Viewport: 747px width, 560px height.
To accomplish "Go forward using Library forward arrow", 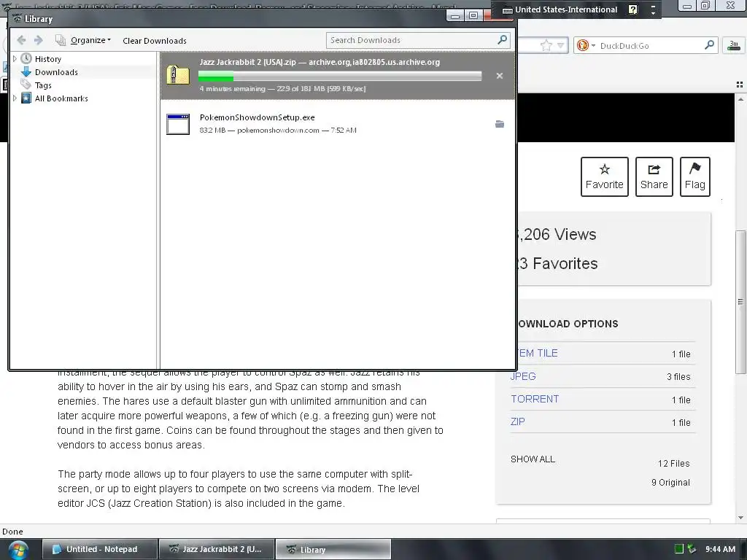I will 38,40.
